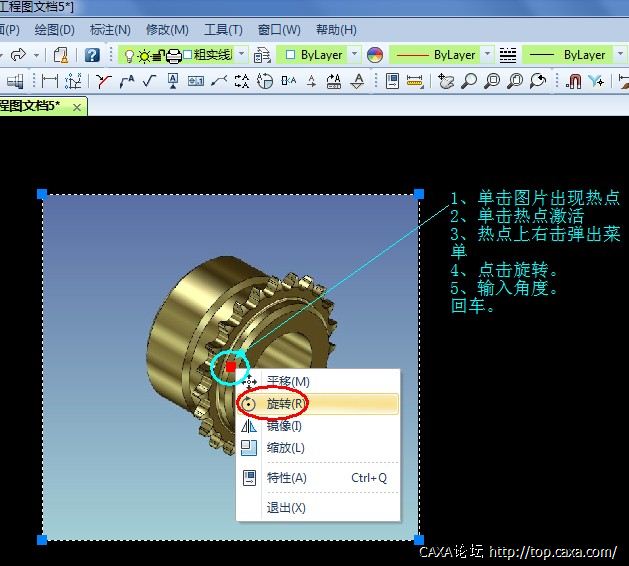The height and width of the screenshot is (566, 629).
Task: Select the black-line ByLayer lineweight box
Action: click(x=567, y=55)
